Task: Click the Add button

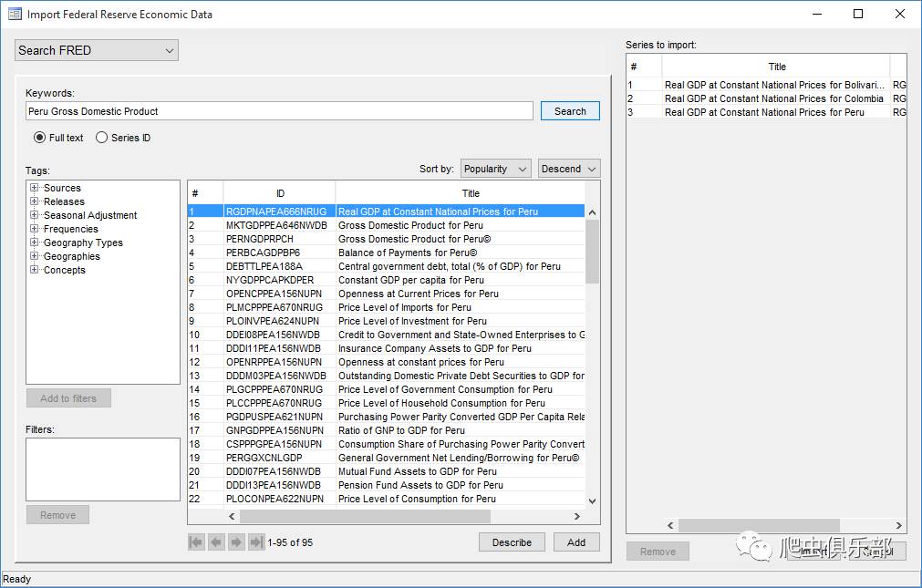Action: pyautogui.click(x=576, y=542)
